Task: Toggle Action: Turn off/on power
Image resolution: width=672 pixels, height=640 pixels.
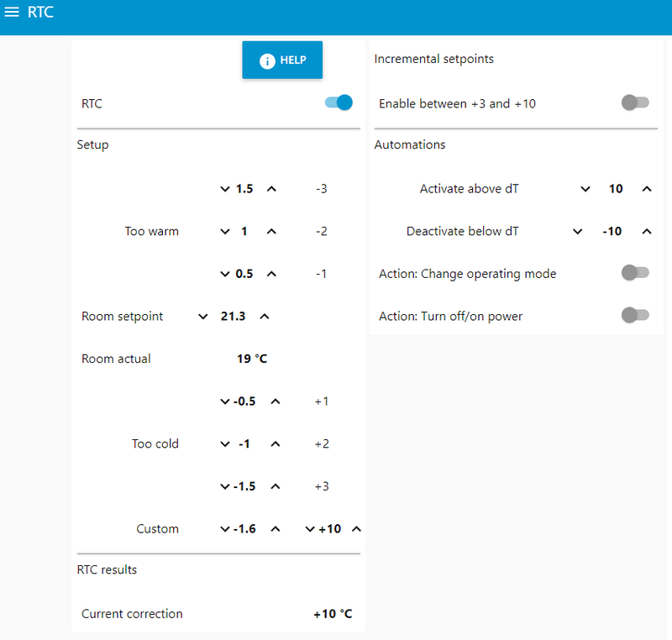Action: coord(635,316)
